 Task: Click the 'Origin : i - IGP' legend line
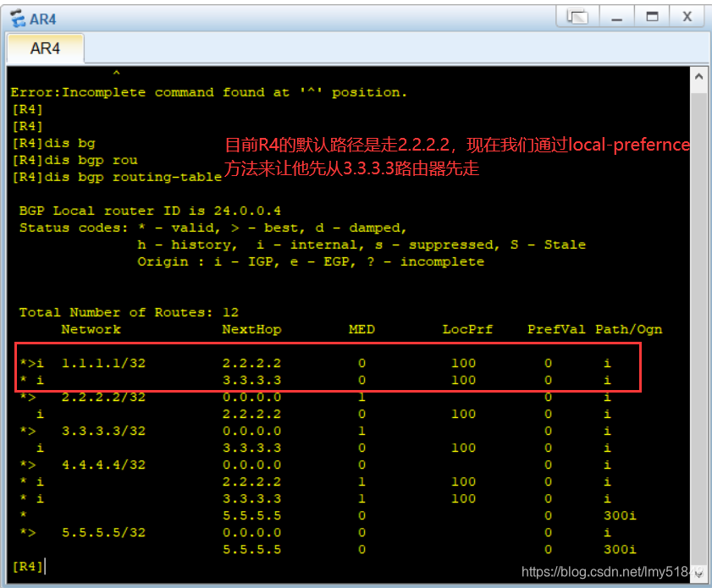tap(311, 261)
